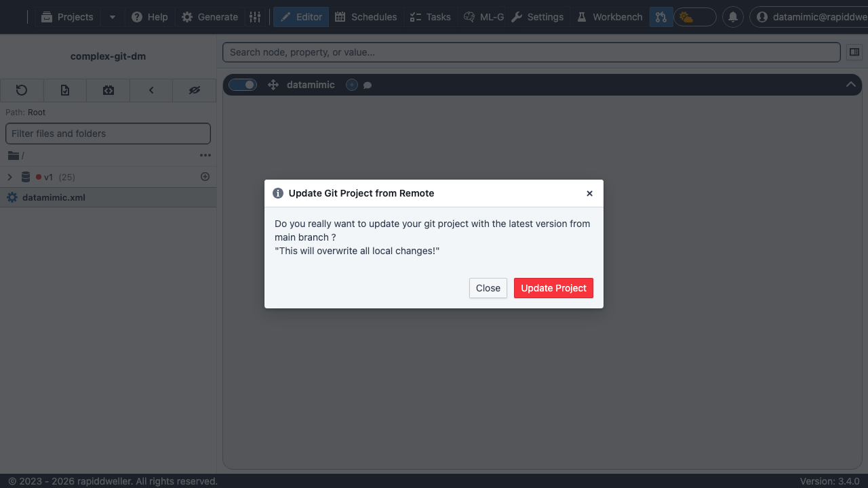
Task: Click the Filter files and folders field
Action: coord(108,134)
